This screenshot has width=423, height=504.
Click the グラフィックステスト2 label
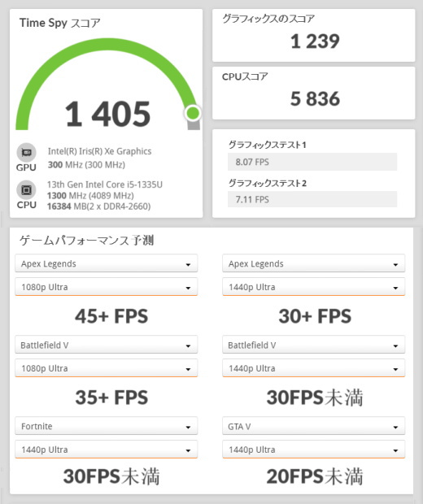[x=268, y=183]
